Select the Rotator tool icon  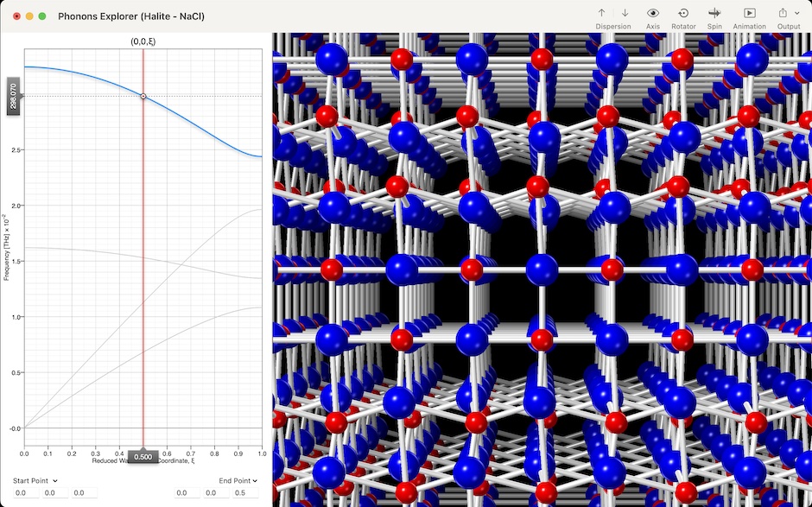coord(684,13)
